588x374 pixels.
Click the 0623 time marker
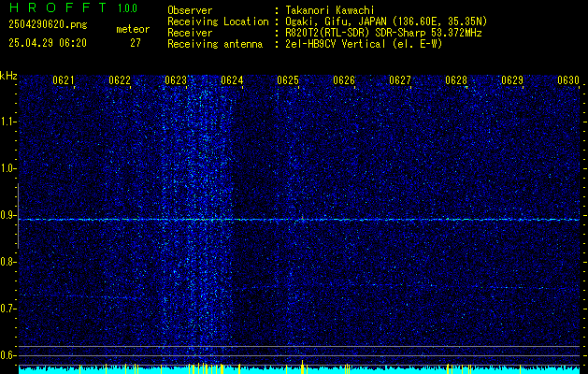click(x=176, y=80)
